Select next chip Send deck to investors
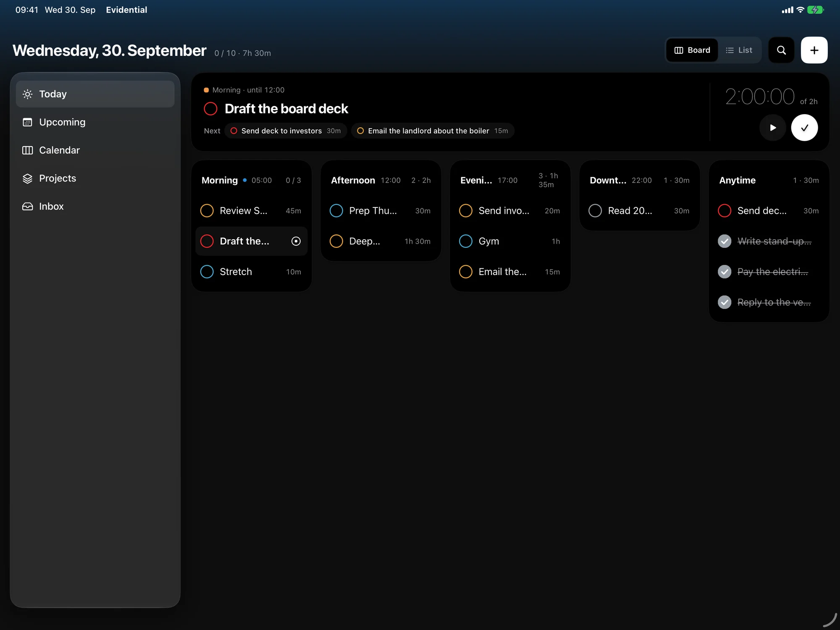The height and width of the screenshot is (630, 840). (286, 131)
